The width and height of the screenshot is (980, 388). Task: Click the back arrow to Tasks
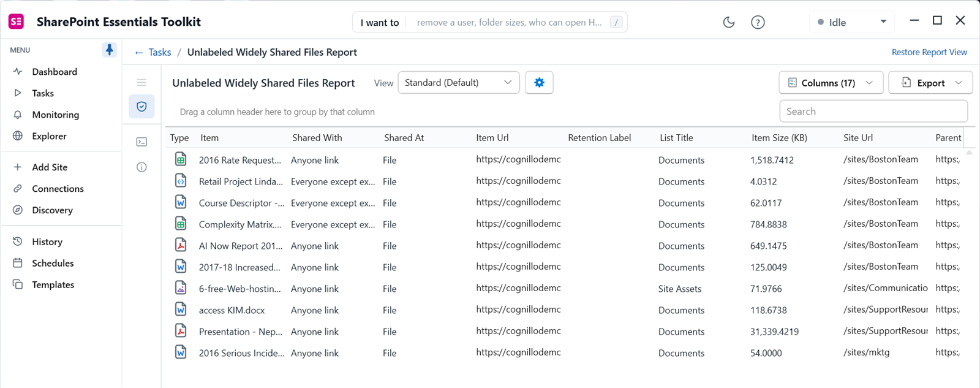click(x=139, y=53)
